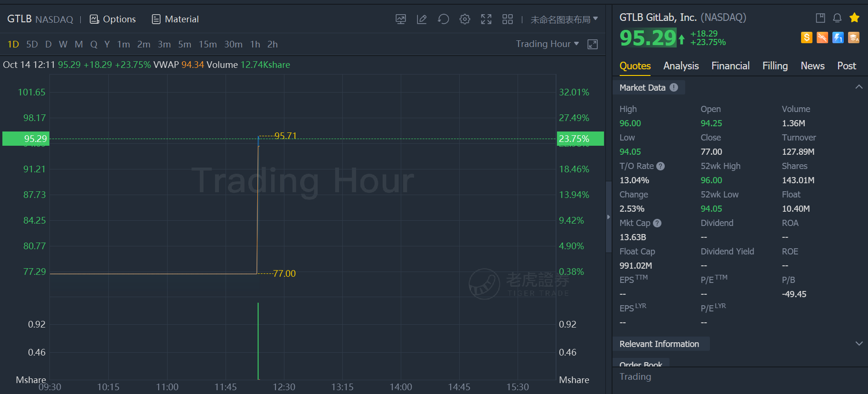Expand the Relevant Information section
Screen dimensions: 868x394
click(859, 344)
